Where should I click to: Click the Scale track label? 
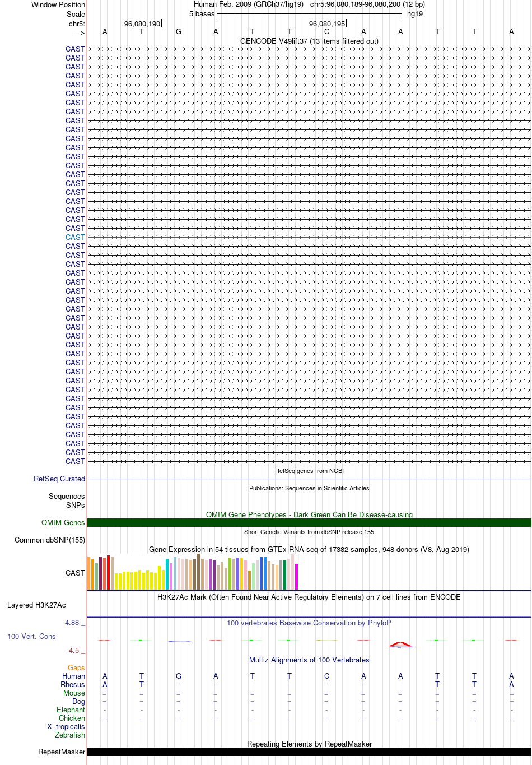[76, 14]
